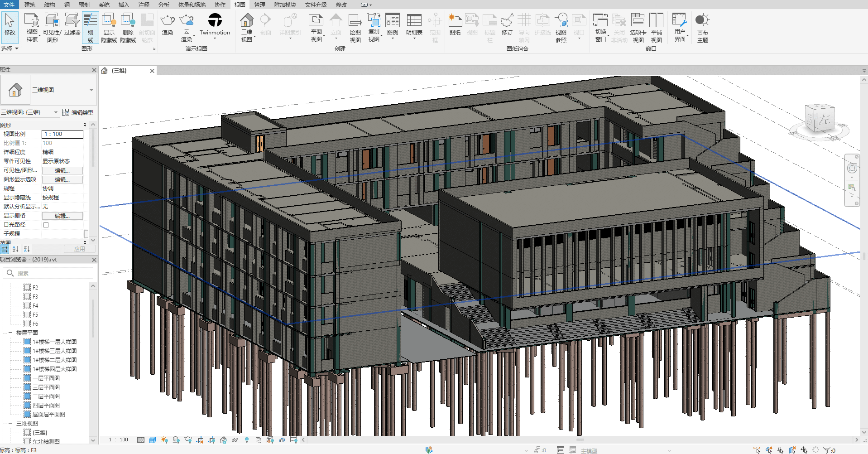Click the 编辑类型 (Edit Type) button
The height and width of the screenshot is (454, 868).
pos(78,112)
